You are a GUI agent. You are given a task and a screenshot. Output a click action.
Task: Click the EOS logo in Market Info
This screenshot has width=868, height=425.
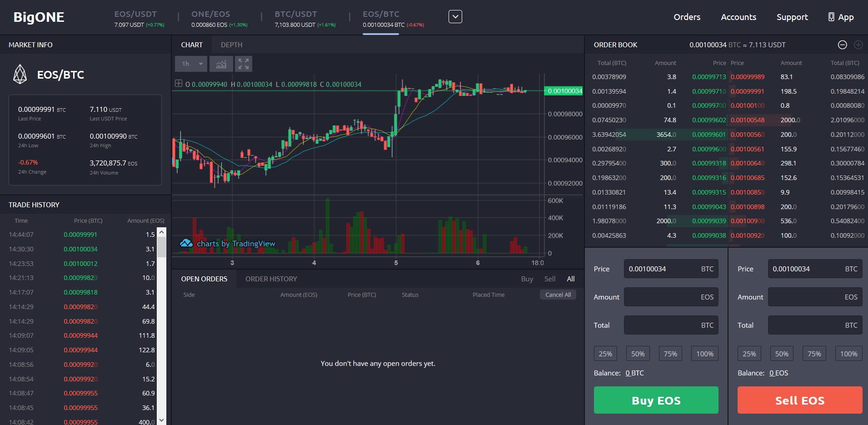[20, 74]
